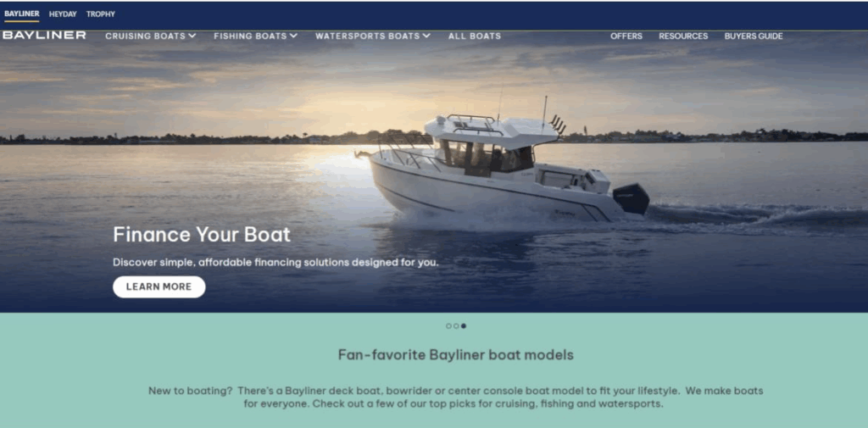Open the Offers link

click(x=626, y=36)
